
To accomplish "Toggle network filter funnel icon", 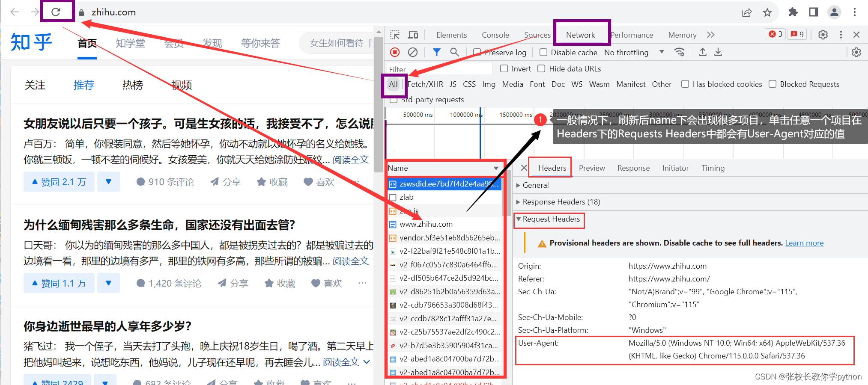I will [x=436, y=52].
